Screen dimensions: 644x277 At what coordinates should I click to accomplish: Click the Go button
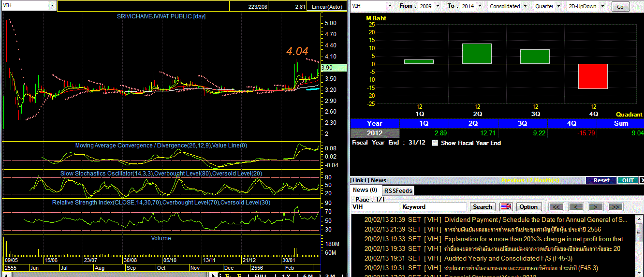620,7
